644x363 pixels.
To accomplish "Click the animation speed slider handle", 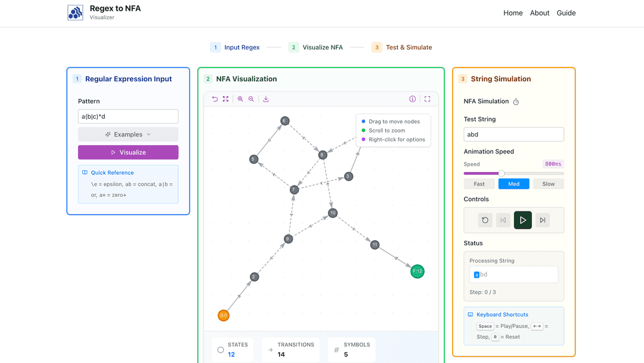I will [x=501, y=173].
